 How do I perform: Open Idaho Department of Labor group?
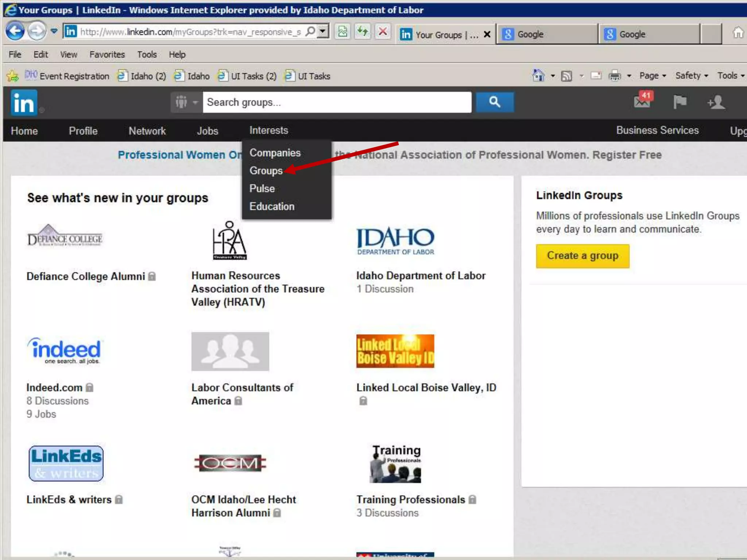(421, 276)
